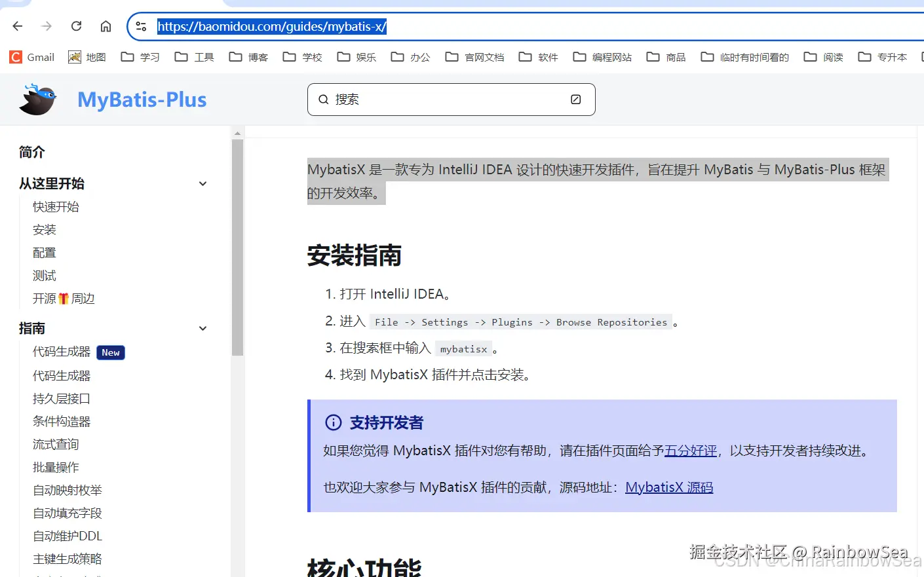Open the 软件 bookmark folder
The image size is (924, 577).
coord(539,57)
